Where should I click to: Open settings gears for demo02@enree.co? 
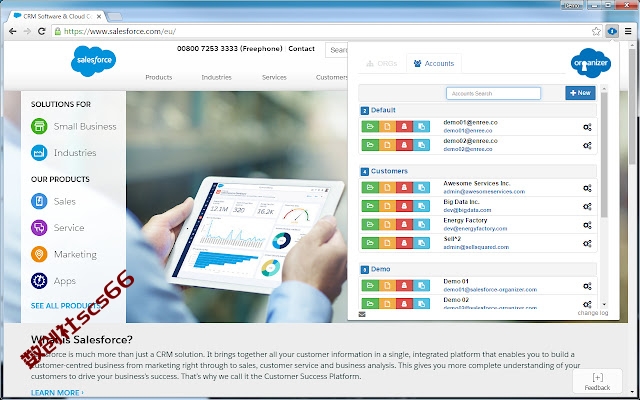[587, 145]
